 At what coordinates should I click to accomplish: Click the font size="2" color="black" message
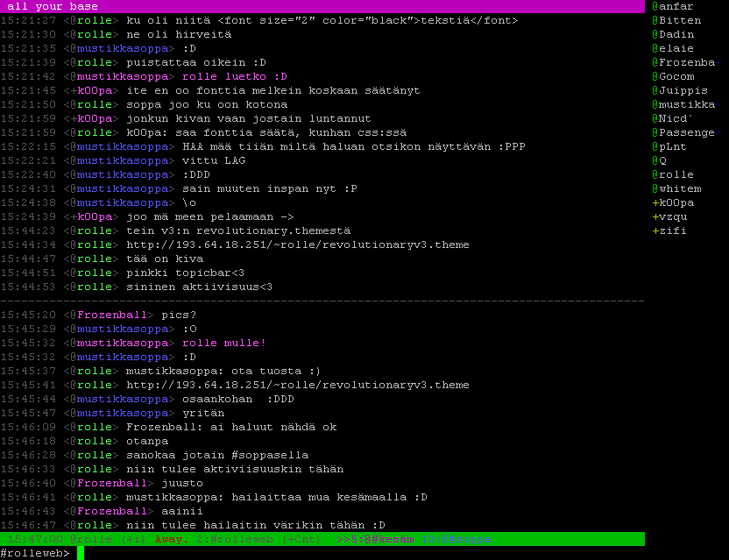[322, 20]
